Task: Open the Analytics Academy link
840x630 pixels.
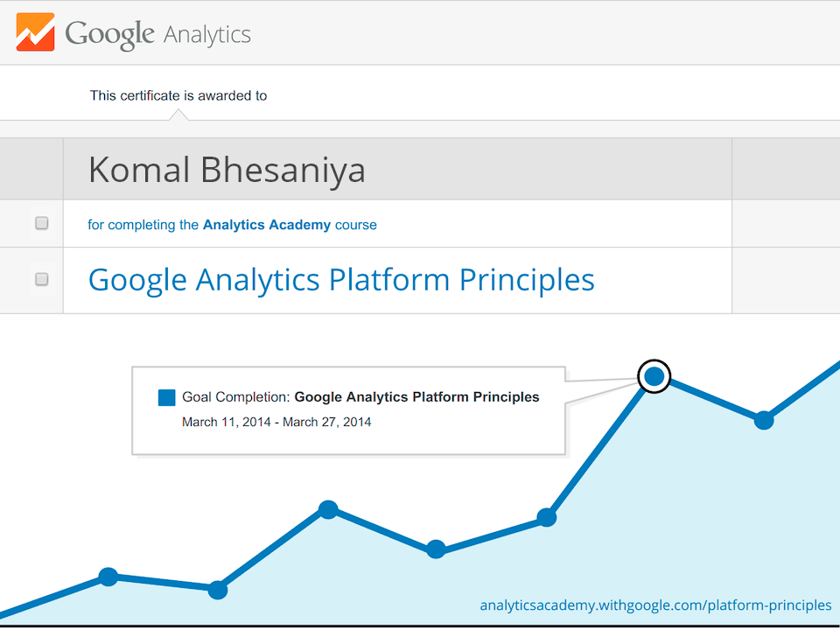Action: tap(267, 225)
